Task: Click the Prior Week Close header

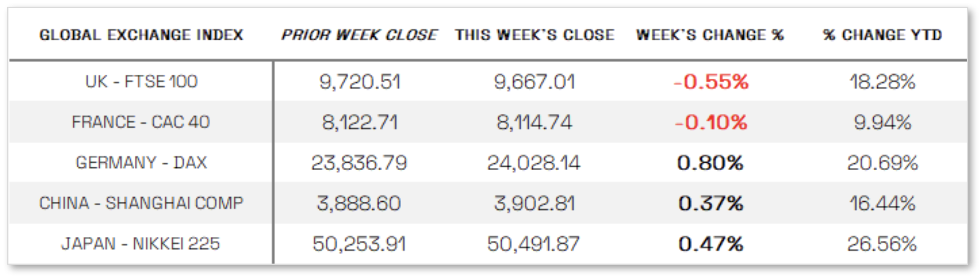Action: (359, 35)
